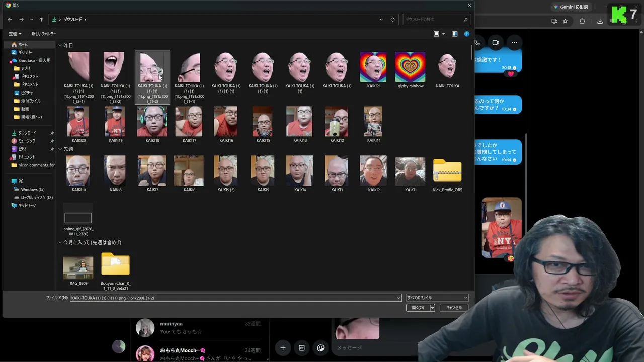This screenshot has height=362, width=644.
Task: Select the KAIKI18 image
Action: pos(152,124)
